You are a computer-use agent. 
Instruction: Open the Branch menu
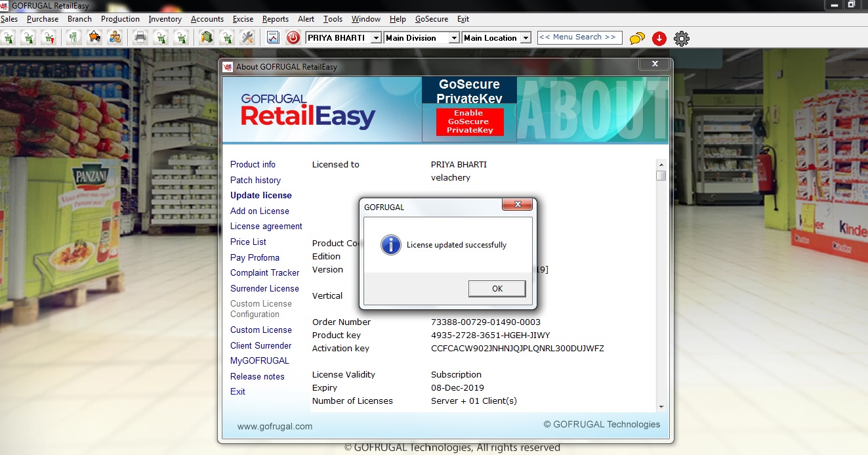click(x=80, y=19)
